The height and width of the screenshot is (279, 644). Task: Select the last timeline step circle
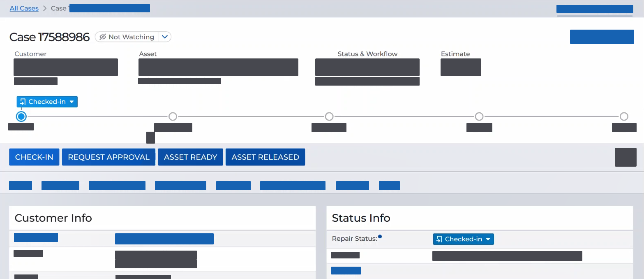624,116
